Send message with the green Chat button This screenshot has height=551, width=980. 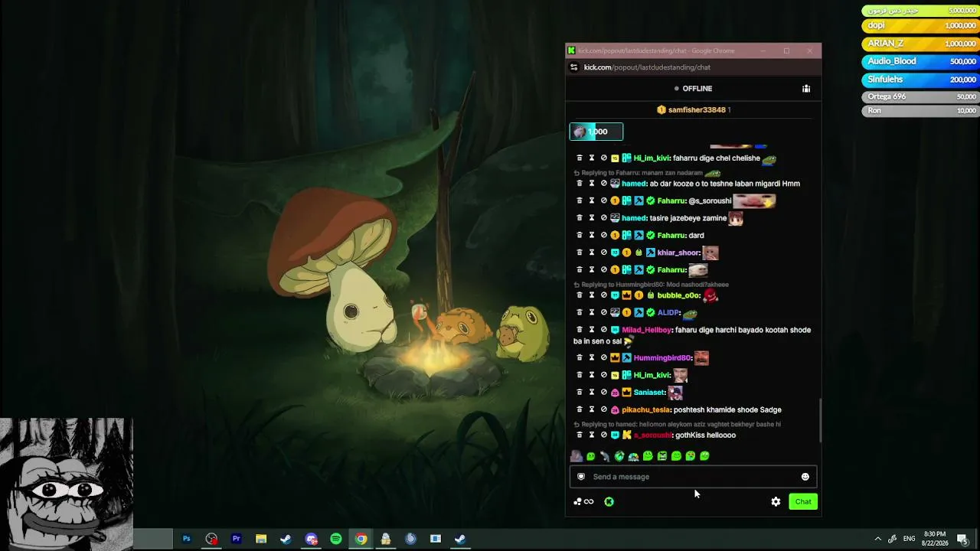(x=803, y=502)
